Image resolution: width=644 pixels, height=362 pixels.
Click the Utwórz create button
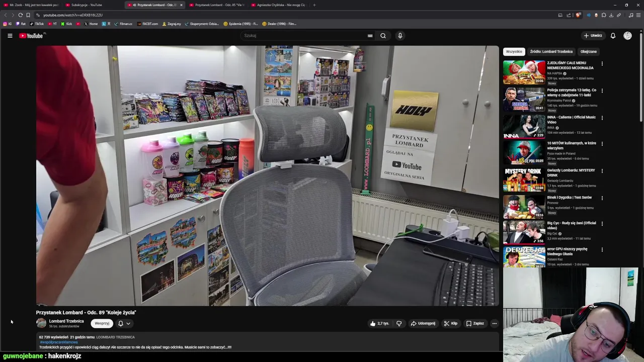(593, 36)
